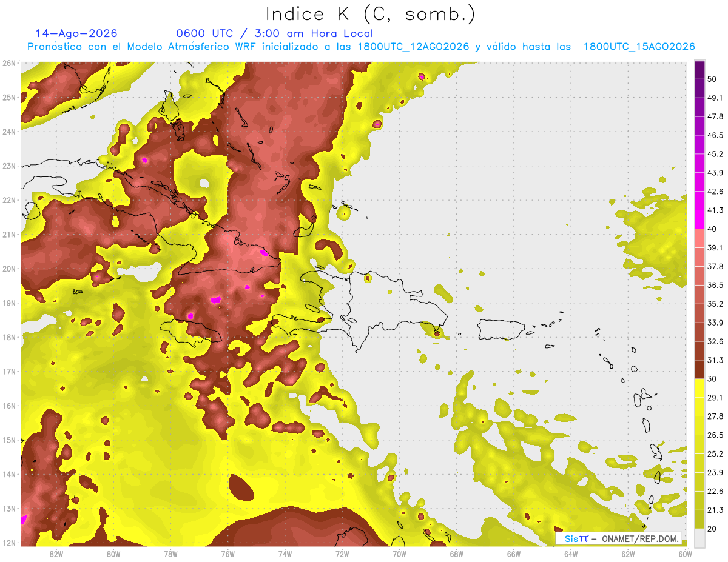Click the longitude label "60W"
Image resolution: width=728 pixels, height=562 pixels.
686,554
